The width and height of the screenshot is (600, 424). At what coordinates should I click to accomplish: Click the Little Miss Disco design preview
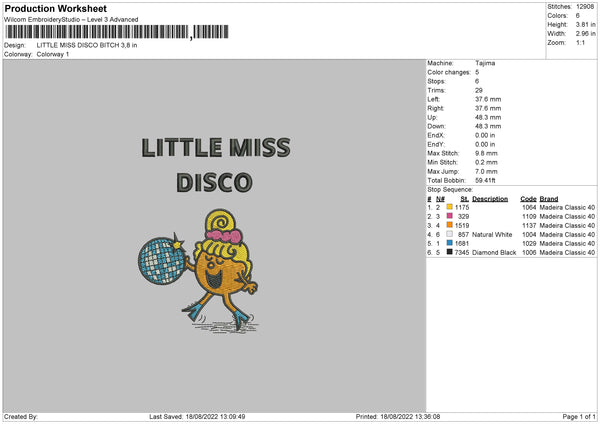point(214,235)
